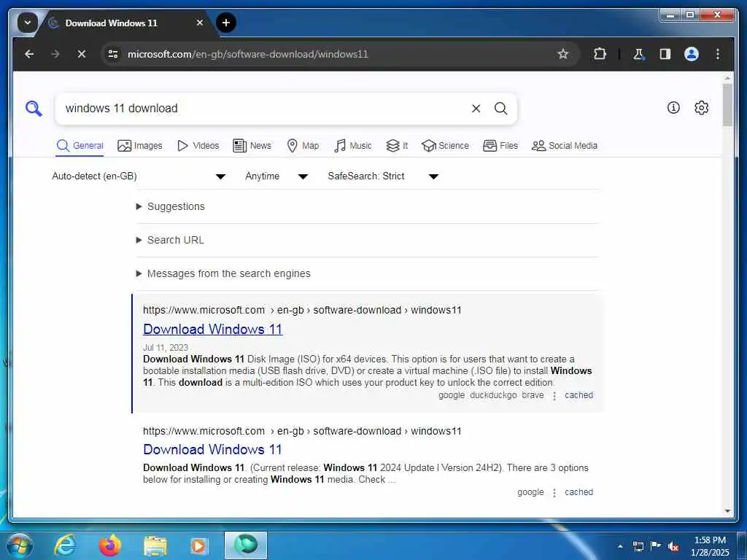Switch to the It category
The image size is (747, 560).
tap(396, 146)
